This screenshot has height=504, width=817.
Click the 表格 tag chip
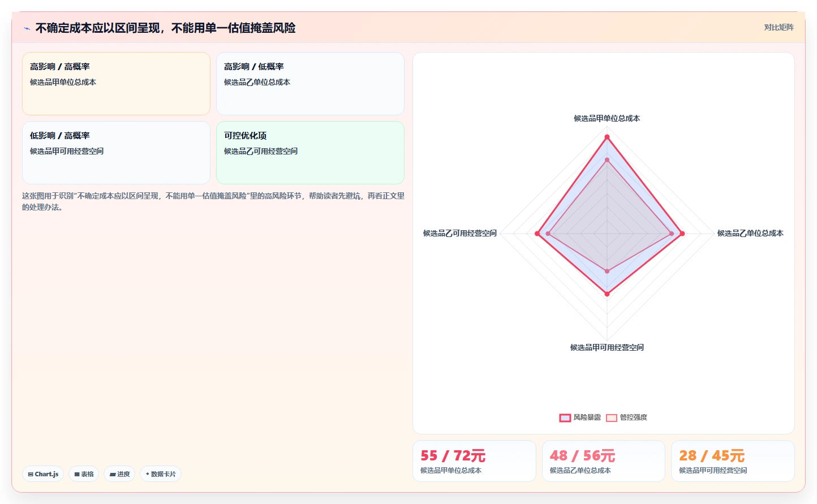(84, 474)
